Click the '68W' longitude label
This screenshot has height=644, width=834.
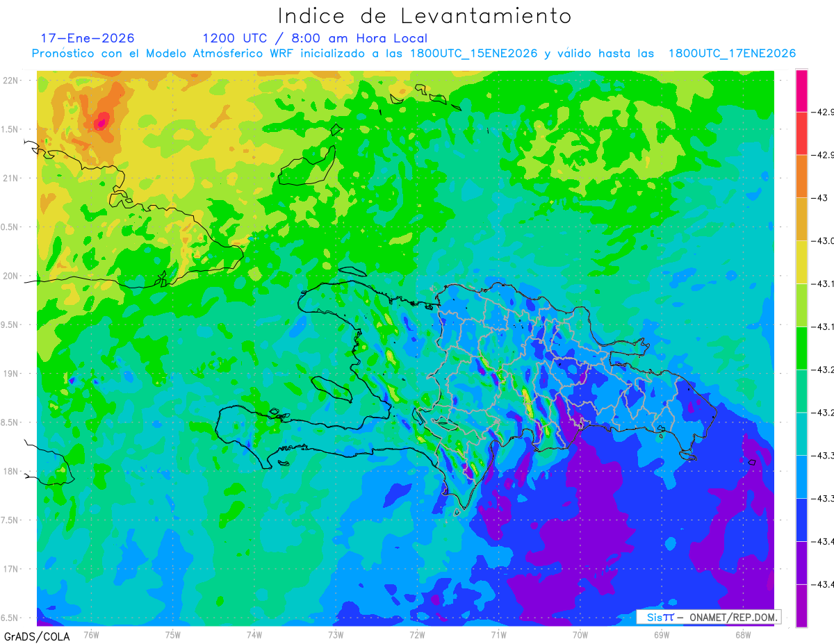[742, 634]
